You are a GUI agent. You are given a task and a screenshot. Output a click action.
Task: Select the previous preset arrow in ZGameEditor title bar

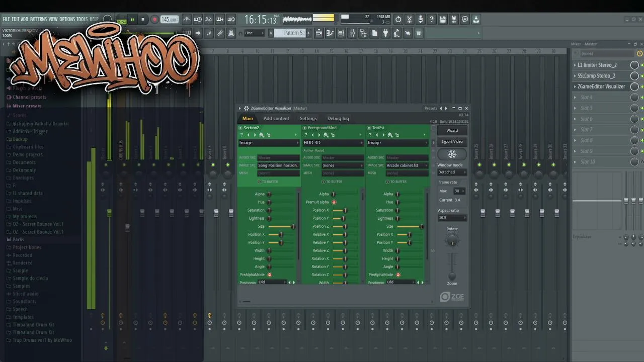tap(441, 108)
